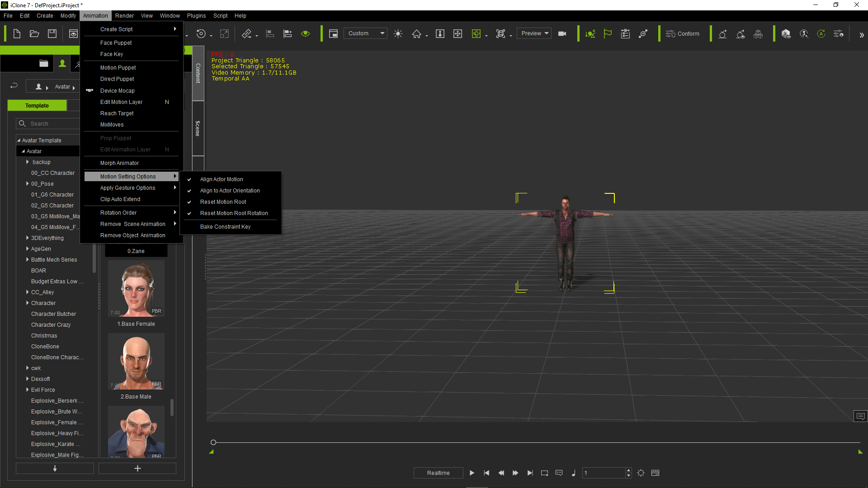Open the Plugins menu

(196, 15)
